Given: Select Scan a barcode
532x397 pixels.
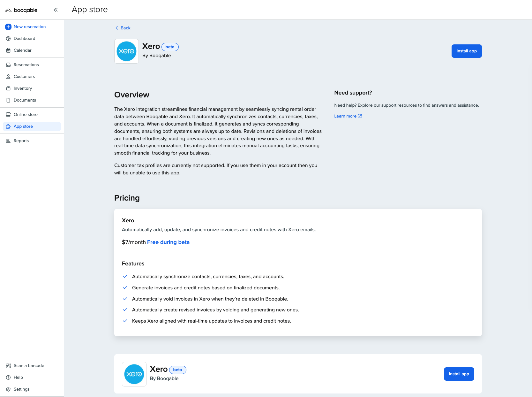Looking at the screenshot, I should coord(29,366).
